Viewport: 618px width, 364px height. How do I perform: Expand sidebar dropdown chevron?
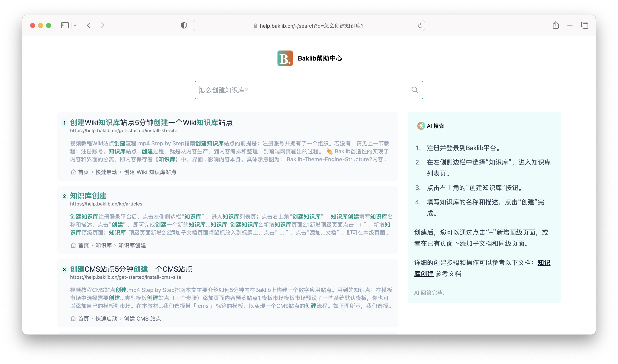[75, 25]
